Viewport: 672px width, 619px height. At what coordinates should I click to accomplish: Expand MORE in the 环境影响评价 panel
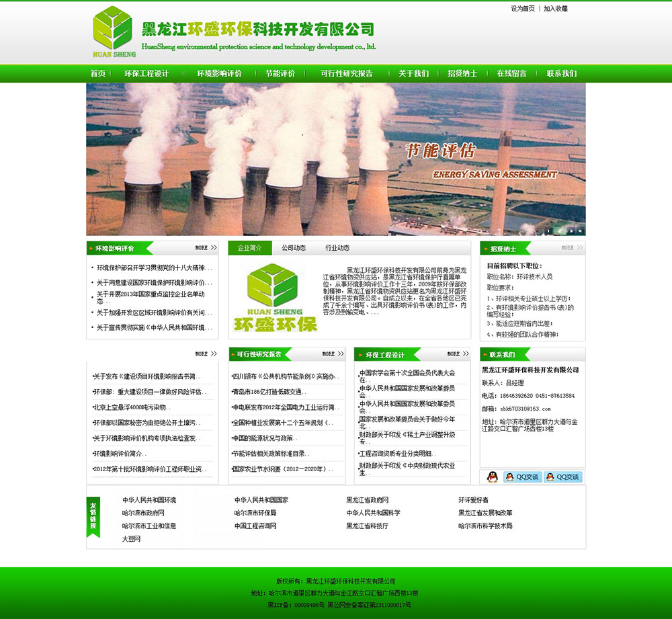(x=206, y=248)
